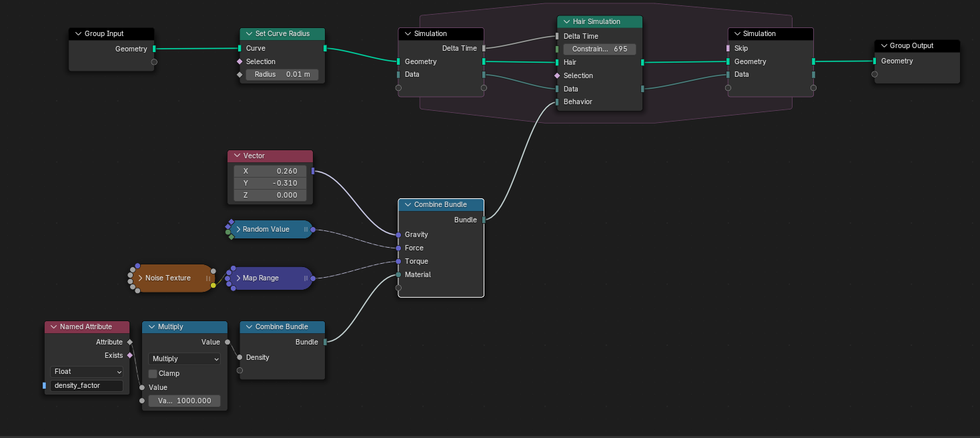Select the Vector Y value -0.310
This screenshot has height=438, width=980.
[x=270, y=183]
